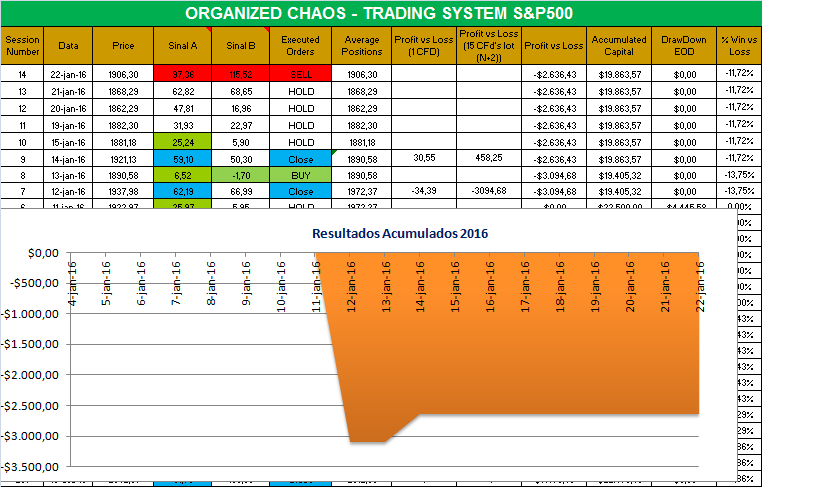Select the Sinal B column header
The width and height of the screenshot is (819, 487).
241,45
